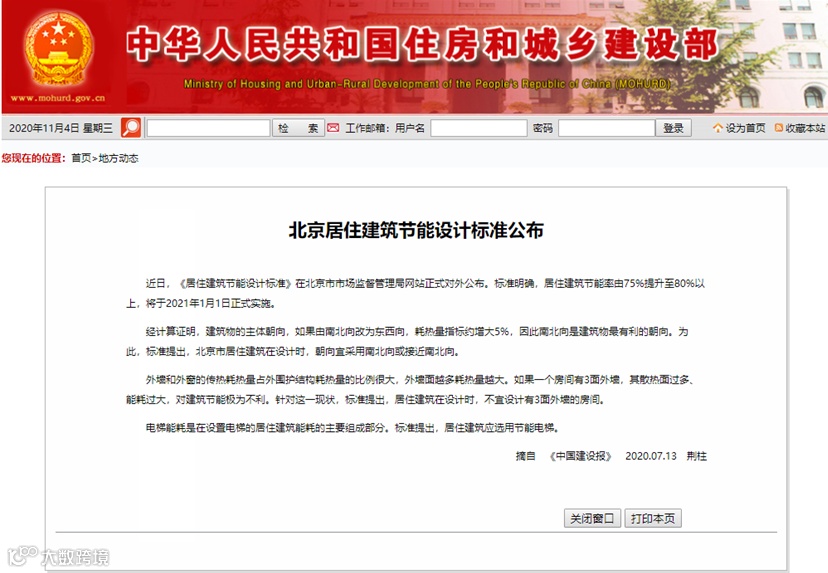The image size is (828, 573).
Task: Click the first paragraph beginning 近日
Action: point(416,294)
